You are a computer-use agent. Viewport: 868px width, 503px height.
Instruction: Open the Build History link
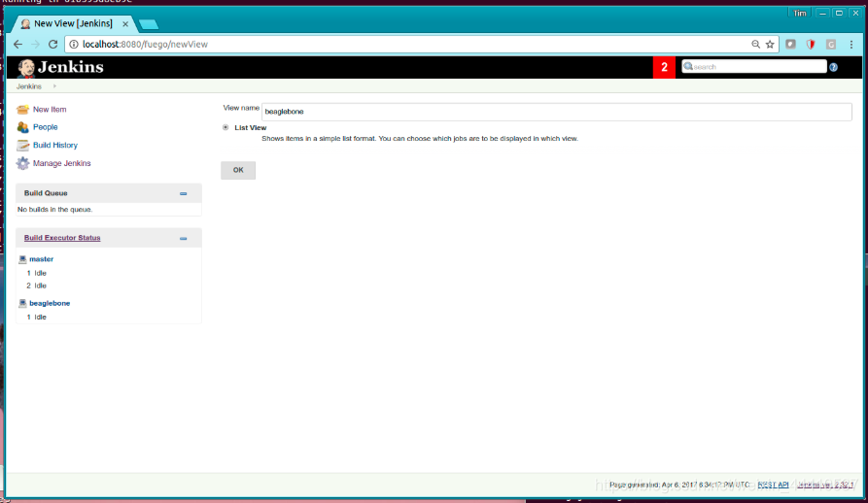coord(55,145)
